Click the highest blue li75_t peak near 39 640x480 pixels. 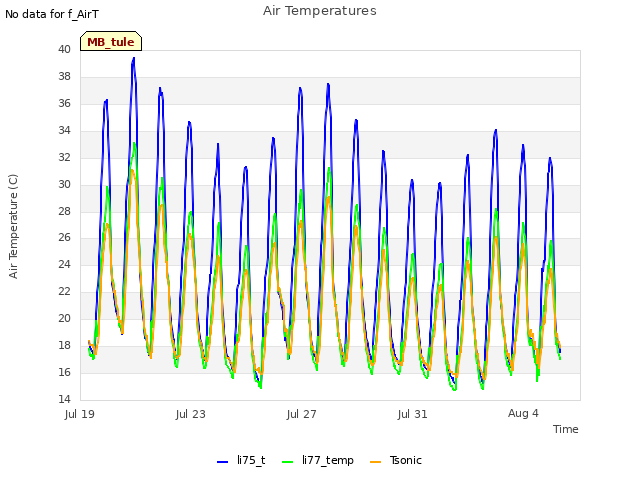coord(133,59)
